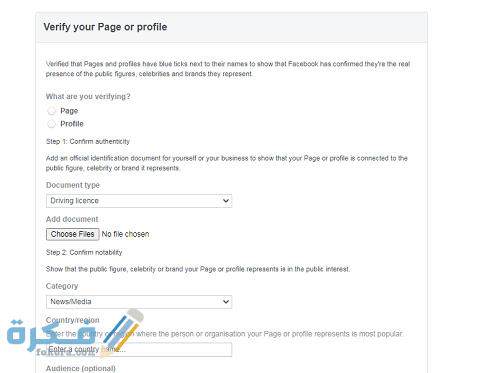Open the Driving licence document type dropdown
Viewport: 480px width, 373px height.
(x=139, y=201)
